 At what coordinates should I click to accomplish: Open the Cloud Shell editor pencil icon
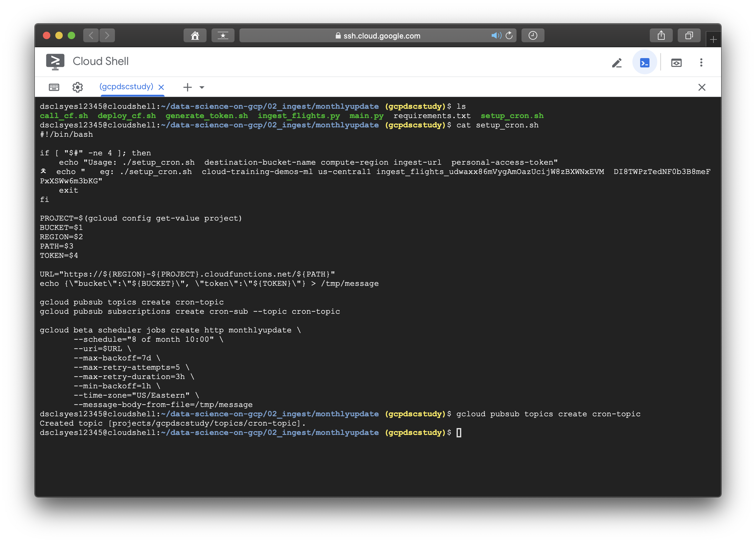(x=617, y=63)
